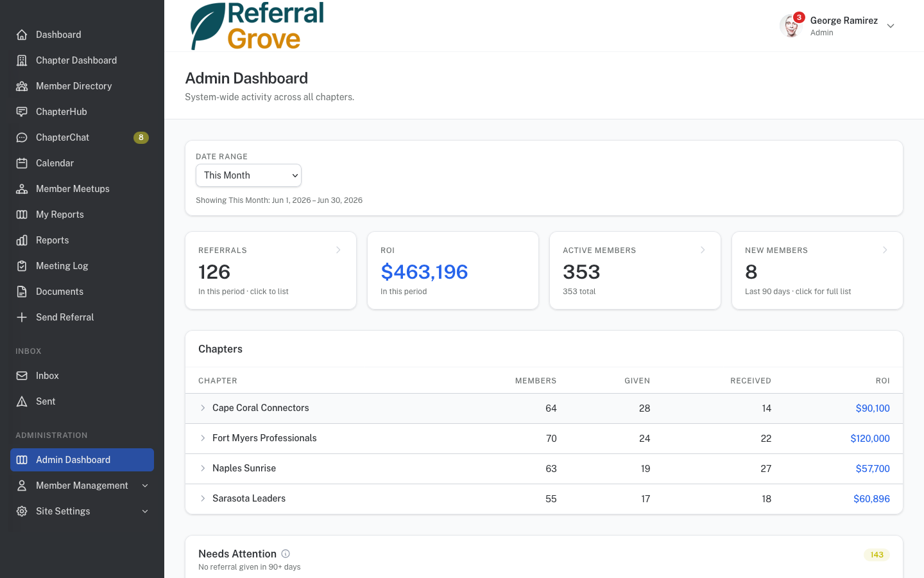924x578 pixels.
Task: Click Fort Myers Professionals given value 24
Action: click(645, 439)
